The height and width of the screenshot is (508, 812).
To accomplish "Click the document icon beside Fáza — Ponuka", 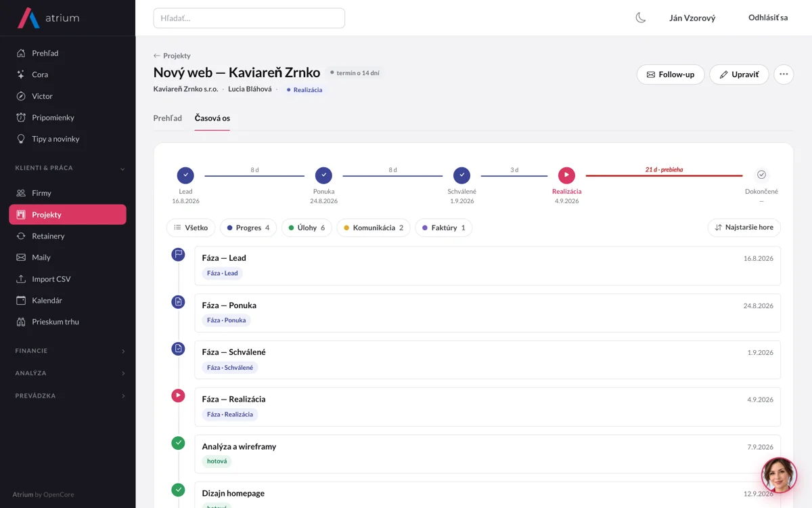I will point(178,301).
